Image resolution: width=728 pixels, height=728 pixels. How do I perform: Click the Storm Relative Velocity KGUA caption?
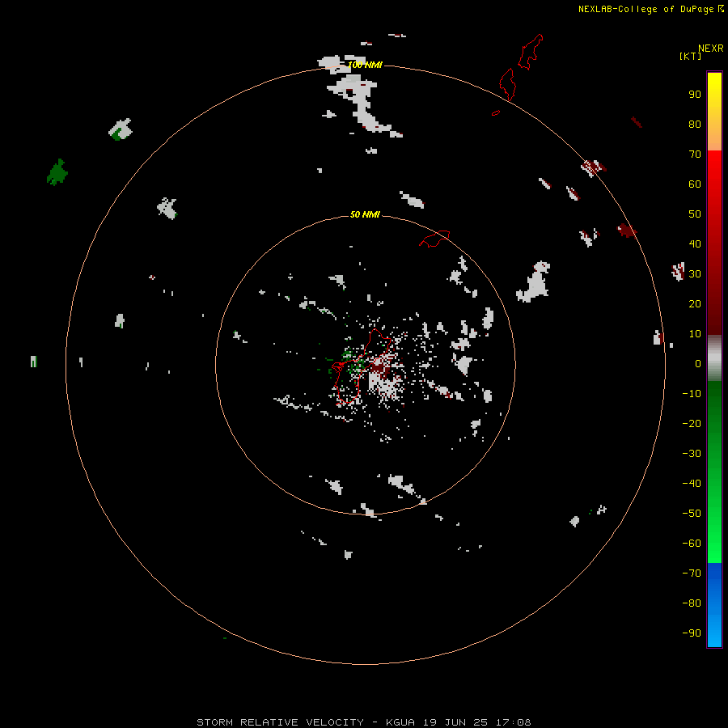click(363, 722)
